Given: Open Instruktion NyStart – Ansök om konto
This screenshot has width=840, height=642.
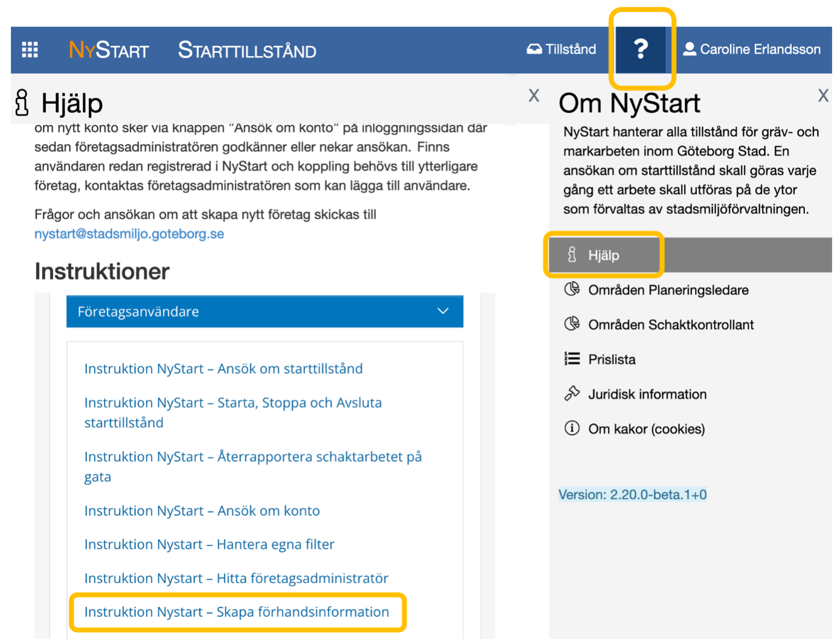Looking at the screenshot, I should tap(202, 511).
